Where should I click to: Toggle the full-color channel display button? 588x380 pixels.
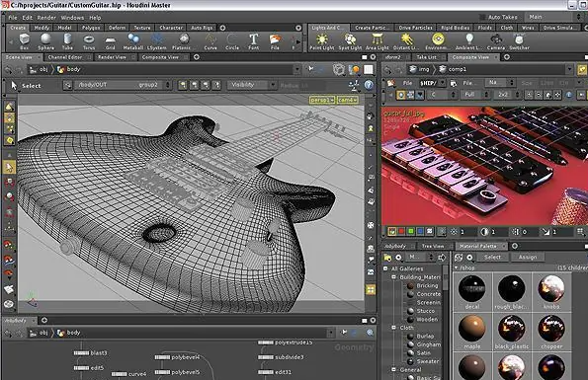click(x=392, y=232)
